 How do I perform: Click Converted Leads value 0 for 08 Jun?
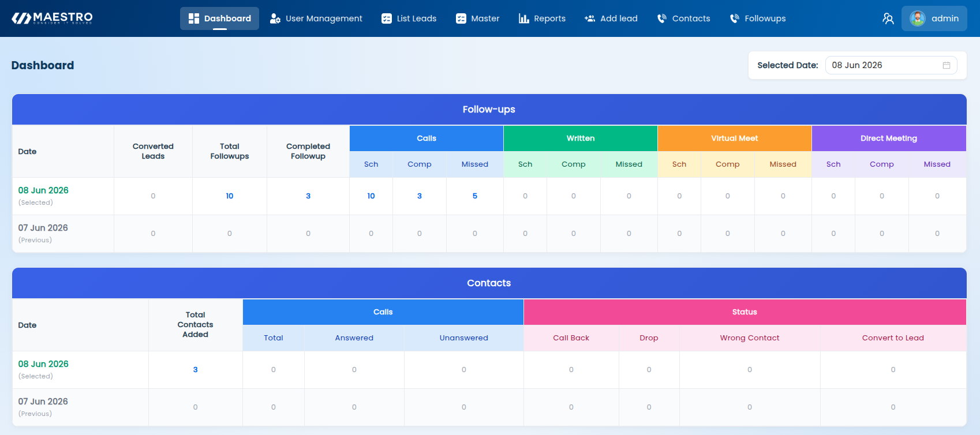153,196
